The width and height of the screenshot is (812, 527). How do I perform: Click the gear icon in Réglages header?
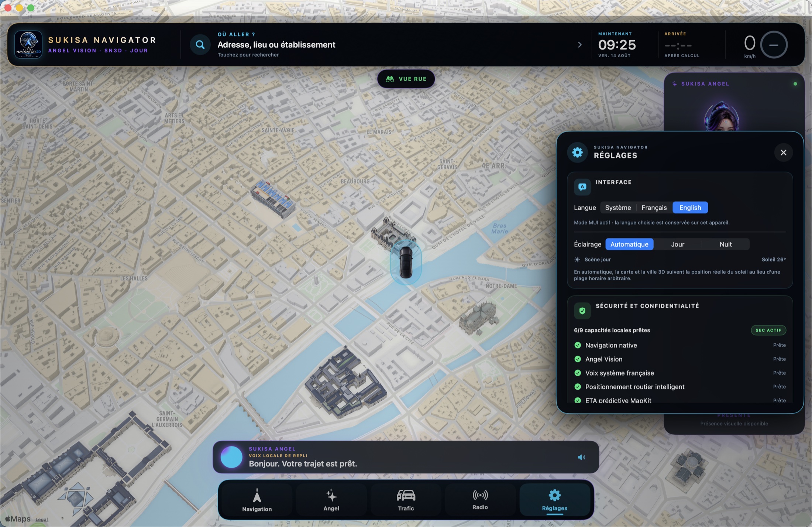pyautogui.click(x=577, y=152)
